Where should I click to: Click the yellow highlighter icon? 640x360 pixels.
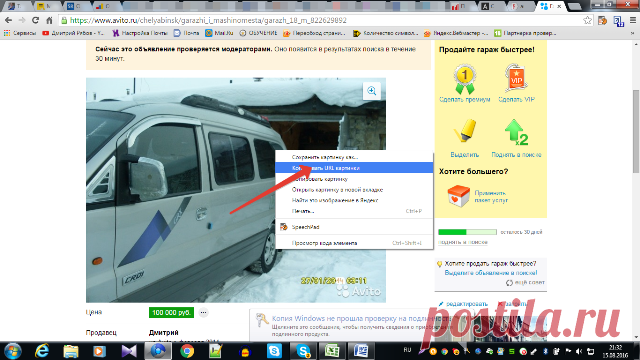465,131
